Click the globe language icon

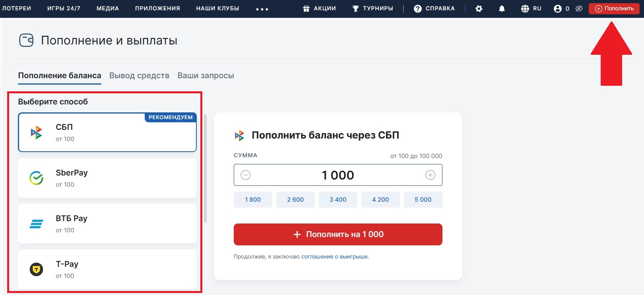[525, 8]
